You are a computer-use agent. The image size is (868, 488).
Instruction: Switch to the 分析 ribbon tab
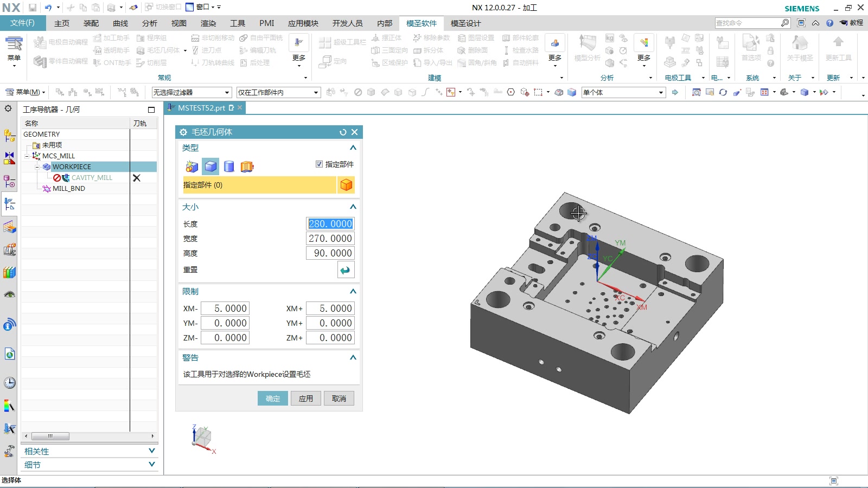tap(150, 23)
